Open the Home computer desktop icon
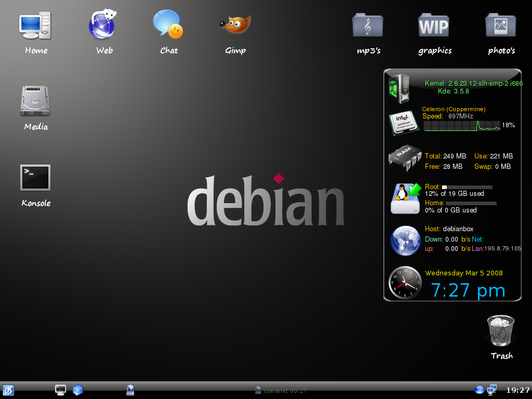Screen dimensions: 532x399 35,25
